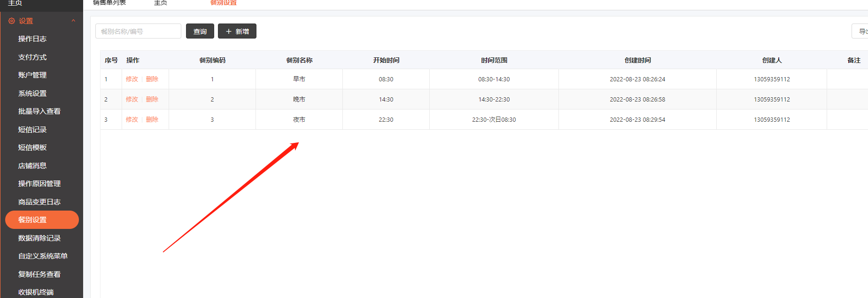Image resolution: width=868 pixels, height=298 pixels.
Task: Focus the 餐别名称/编号 search field
Action: pyautogui.click(x=138, y=31)
